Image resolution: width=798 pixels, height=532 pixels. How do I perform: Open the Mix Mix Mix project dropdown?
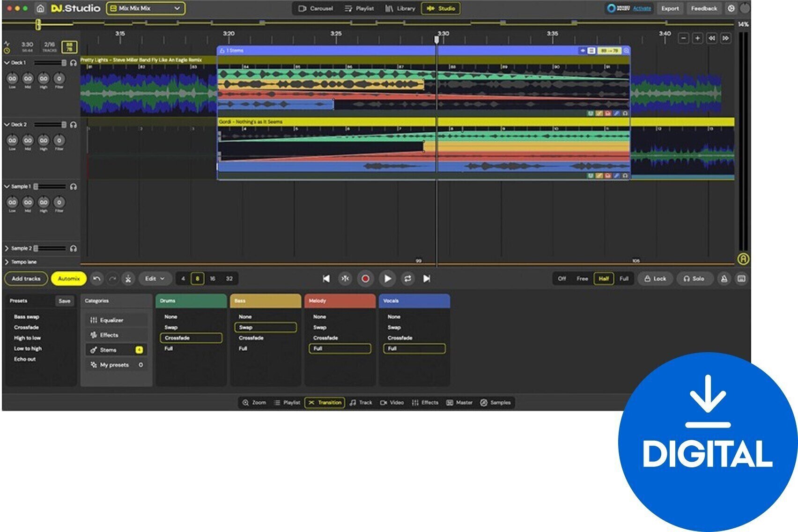pos(146,8)
